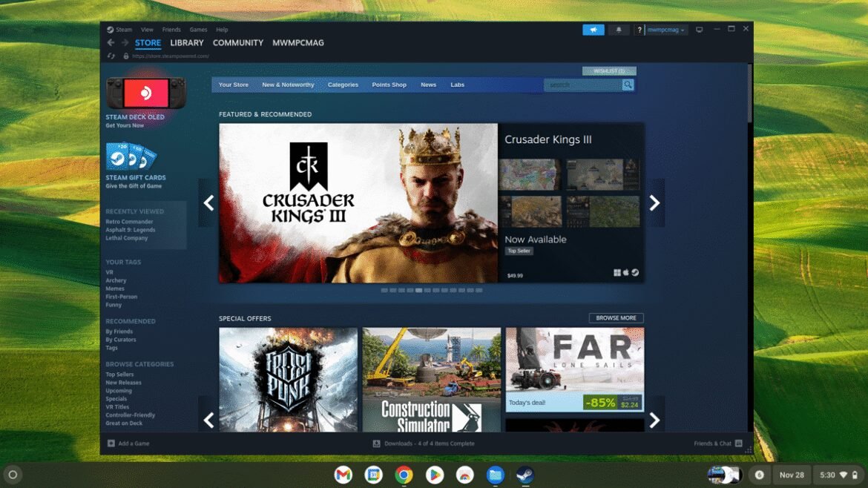
Task: Advance the featured carousel with right arrow
Action: tap(654, 202)
